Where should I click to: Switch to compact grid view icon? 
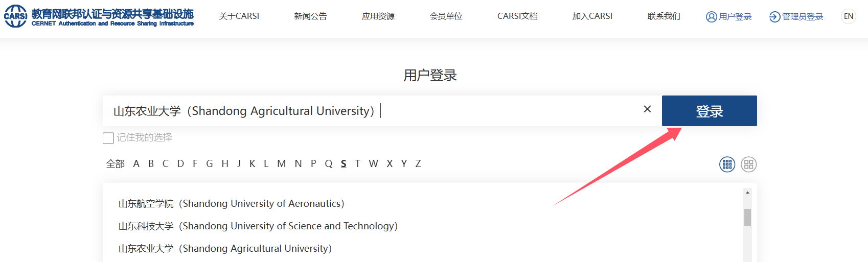[727, 164]
